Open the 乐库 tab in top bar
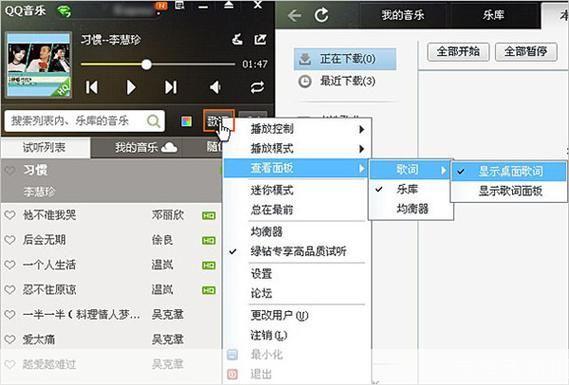The height and width of the screenshot is (385, 569). [494, 15]
